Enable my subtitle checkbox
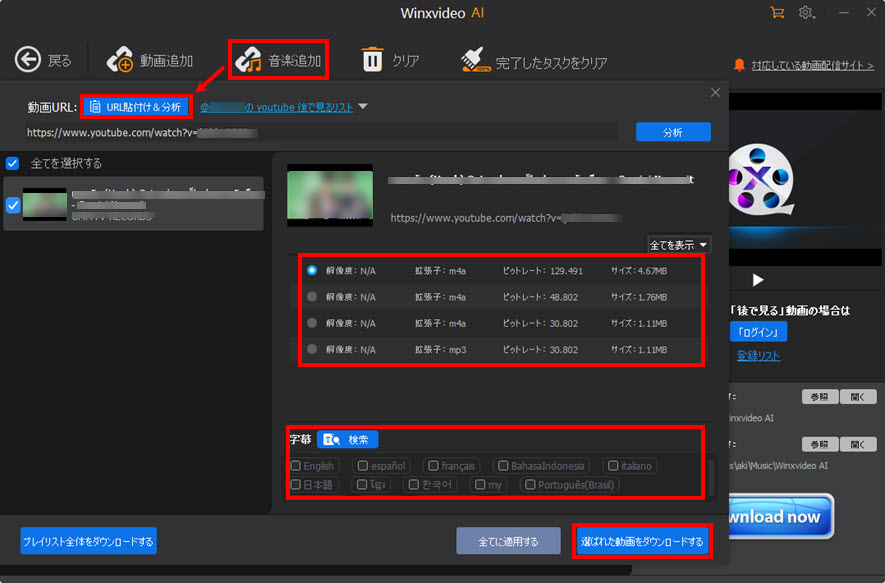 pyautogui.click(x=480, y=484)
